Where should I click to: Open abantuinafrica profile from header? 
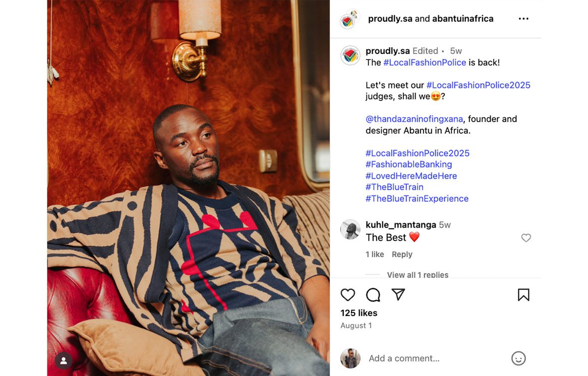[463, 19]
